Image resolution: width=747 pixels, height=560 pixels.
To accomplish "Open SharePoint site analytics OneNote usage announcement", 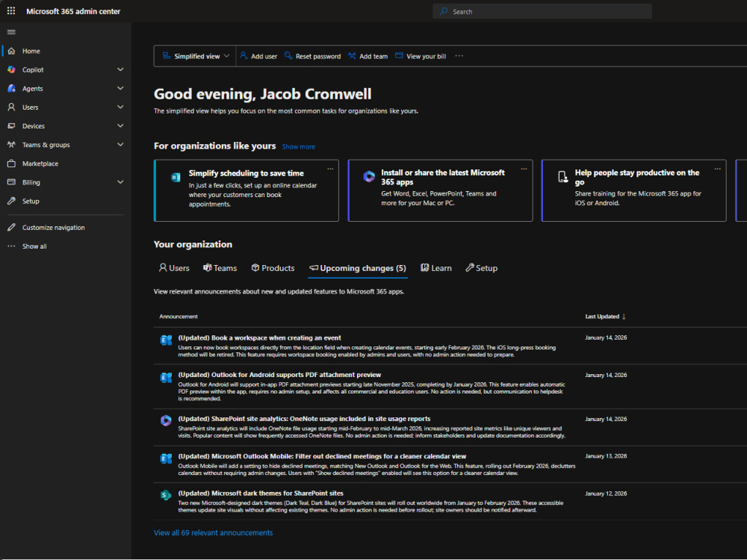I will (x=304, y=419).
